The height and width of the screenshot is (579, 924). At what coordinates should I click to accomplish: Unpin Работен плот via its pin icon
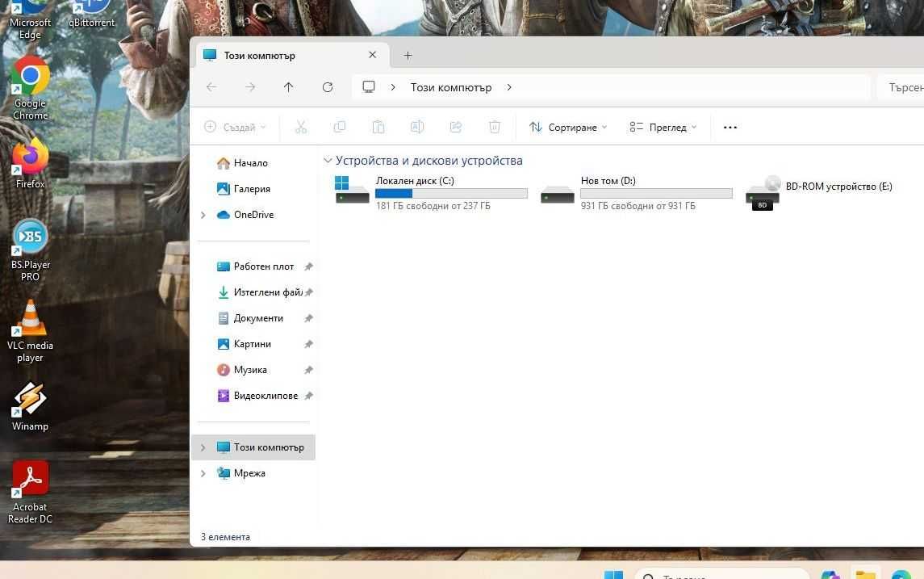pyautogui.click(x=308, y=266)
